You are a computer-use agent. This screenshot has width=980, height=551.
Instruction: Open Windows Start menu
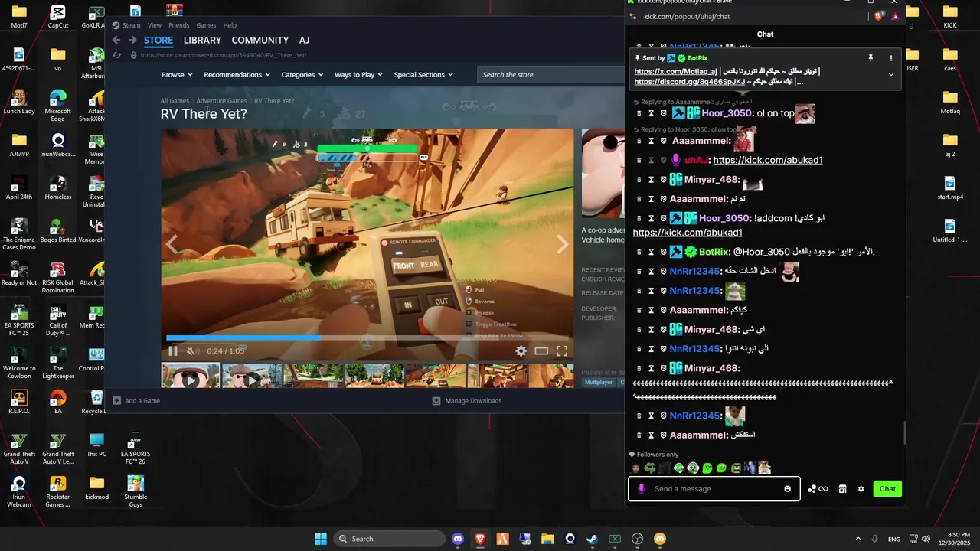coord(321,539)
